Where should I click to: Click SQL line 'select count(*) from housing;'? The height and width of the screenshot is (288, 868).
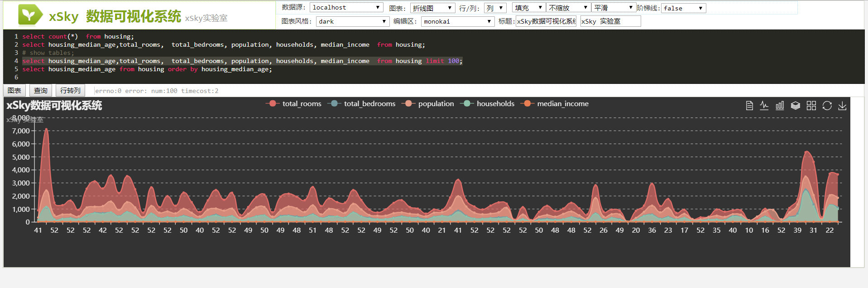click(x=78, y=37)
